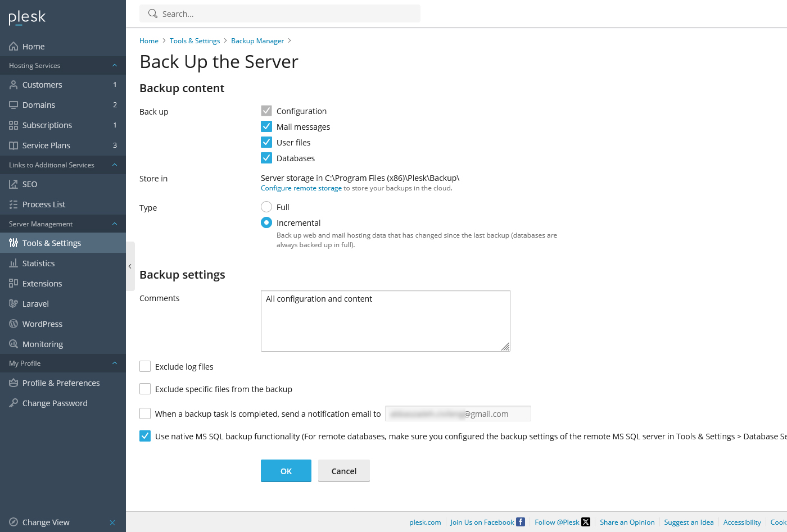Click the Plesk logo
787x532 pixels.
pos(26,17)
